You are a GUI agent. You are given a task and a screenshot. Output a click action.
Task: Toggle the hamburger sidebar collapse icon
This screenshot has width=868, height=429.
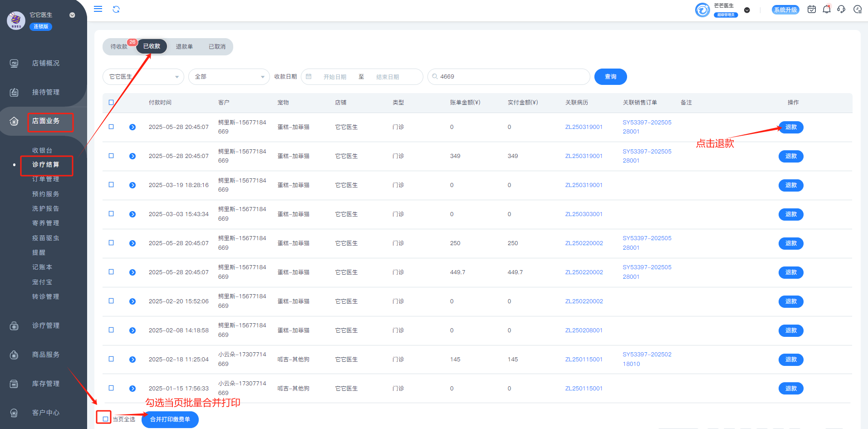point(98,9)
